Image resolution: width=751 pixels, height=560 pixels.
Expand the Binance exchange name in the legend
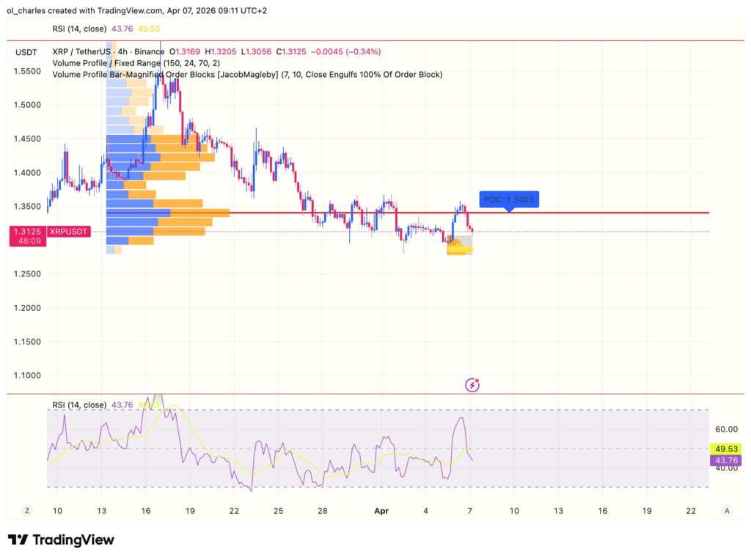pos(148,52)
